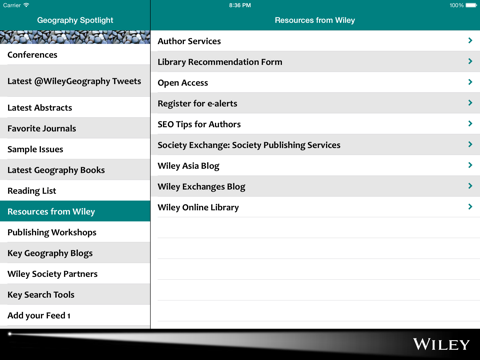The width and height of the screenshot is (480, 360).
Task: Open Wiley Exchanges Blog
Action: (316, 186)
